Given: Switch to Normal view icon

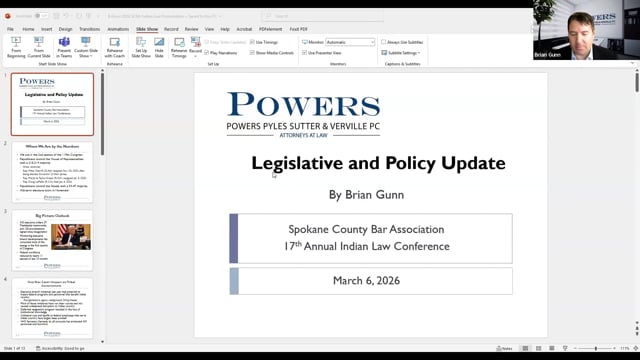Looking at the screenshot, I should point(525,349).
